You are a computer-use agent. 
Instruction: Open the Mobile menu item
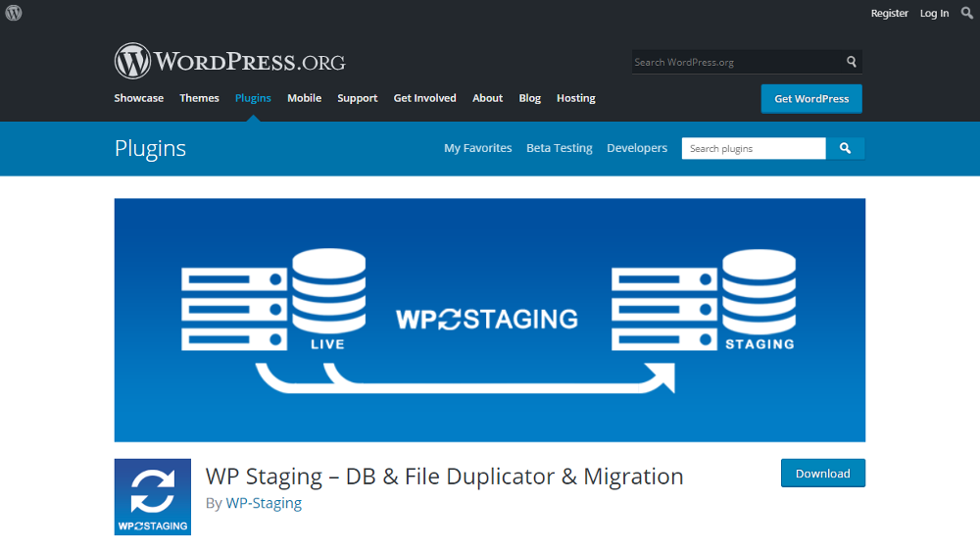pyautogui.click(x=305, y=98)
